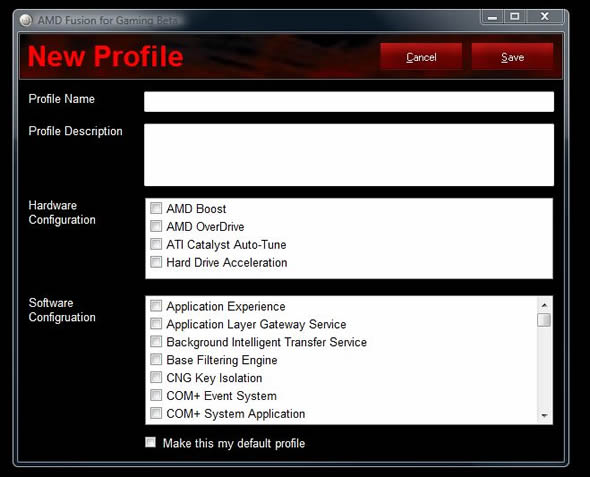Click the Profile Name input field
Viewport: 590px width, 477px height.
349,102
